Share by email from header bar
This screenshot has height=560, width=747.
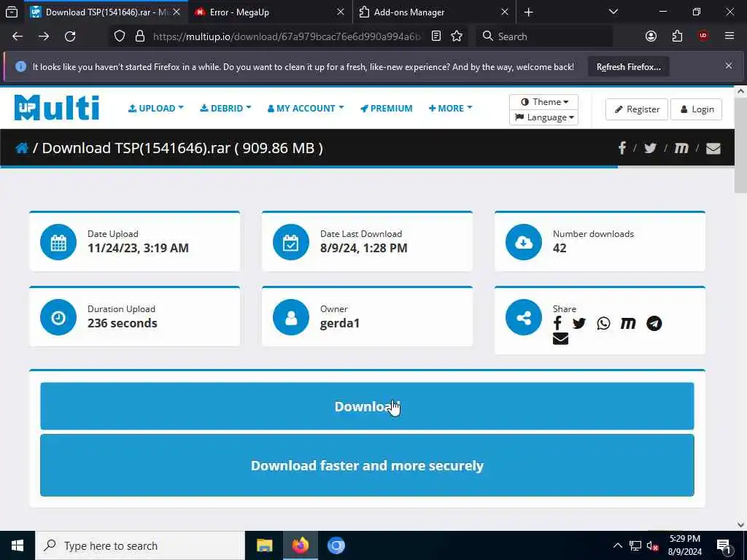point(713,149)
